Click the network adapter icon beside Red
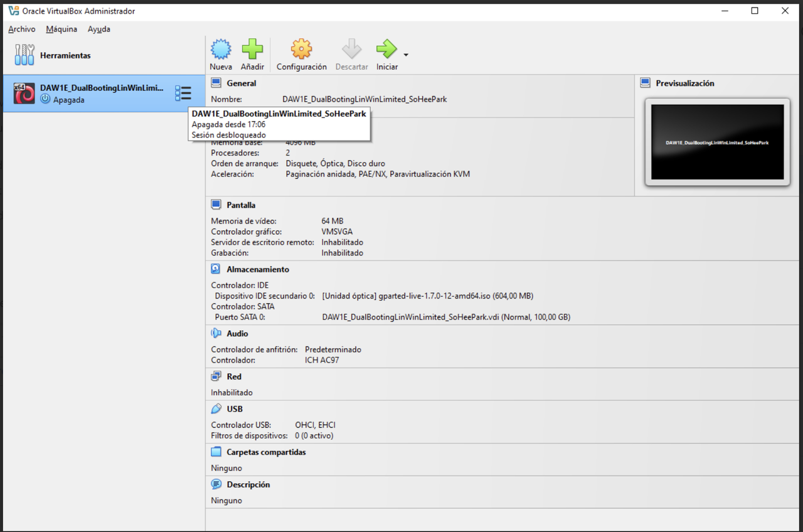The image size is (803, 532). pos(214,376)
